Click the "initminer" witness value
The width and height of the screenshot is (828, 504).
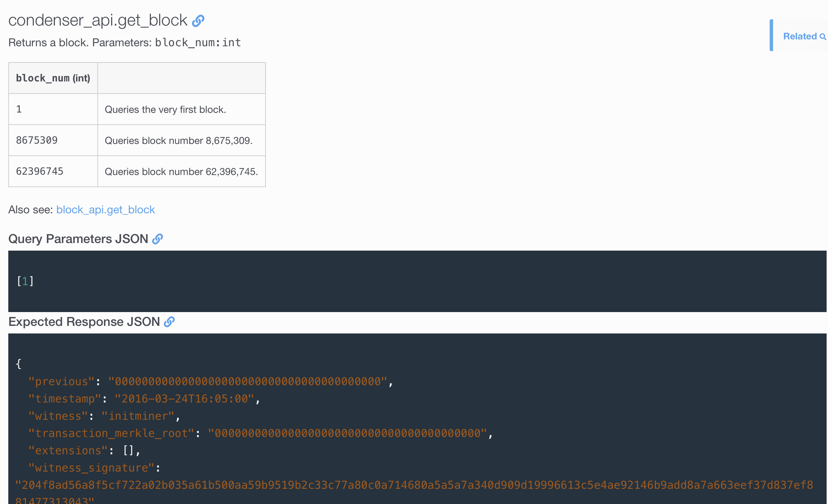(138, 416)
